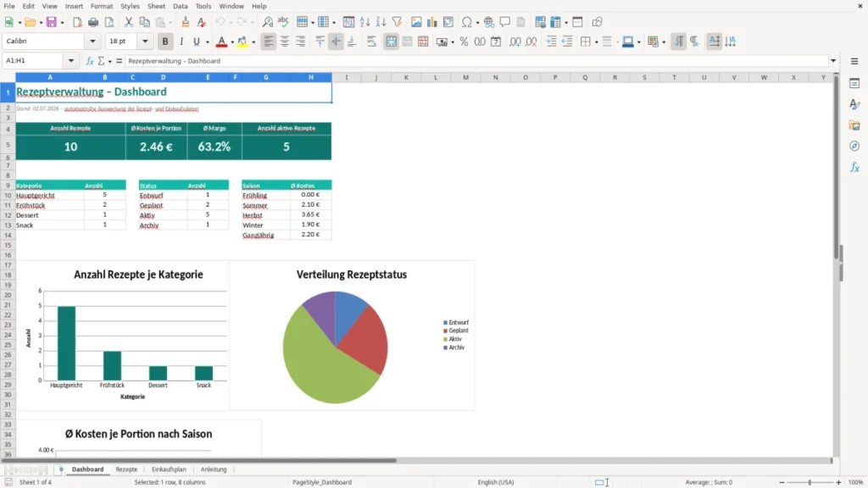Click the Sum sigma button
The height and width of the screenshot is (488, 868).
pos(101,61)
